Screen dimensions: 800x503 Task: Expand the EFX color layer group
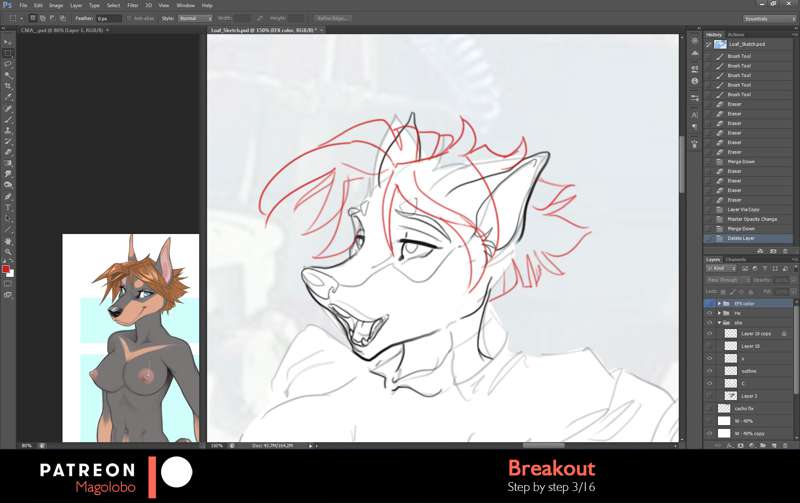(720, 303)
